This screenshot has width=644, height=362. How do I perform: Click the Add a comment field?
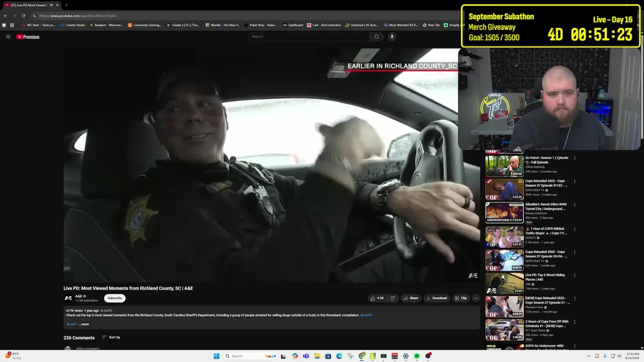coord(88,348)
